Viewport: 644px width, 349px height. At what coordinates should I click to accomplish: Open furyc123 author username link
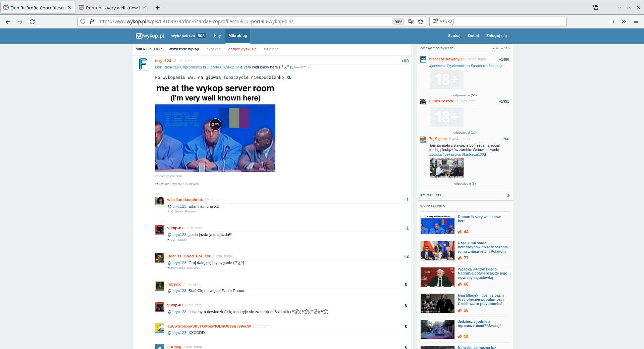point(163,61)
